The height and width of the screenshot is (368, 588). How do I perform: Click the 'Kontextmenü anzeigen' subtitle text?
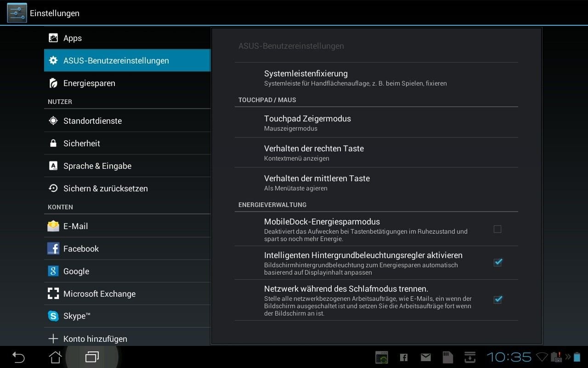coord(297,158)
